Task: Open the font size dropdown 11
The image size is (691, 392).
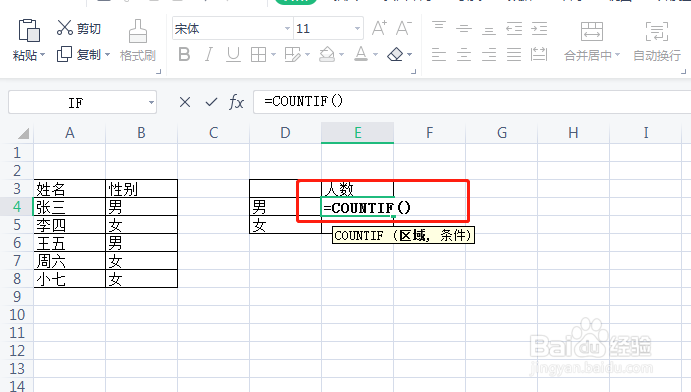Action: [x=357, y=29]
